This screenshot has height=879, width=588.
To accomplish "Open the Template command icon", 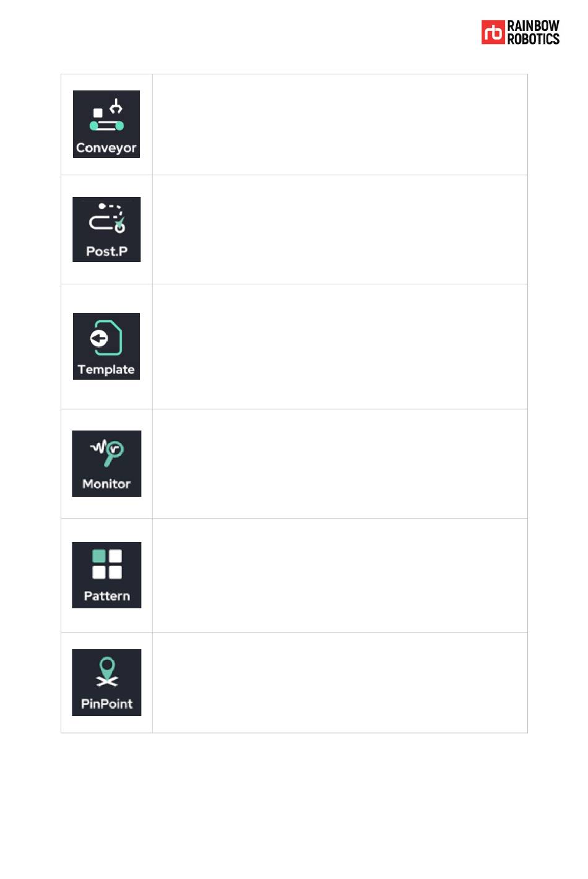I will 106,346.
